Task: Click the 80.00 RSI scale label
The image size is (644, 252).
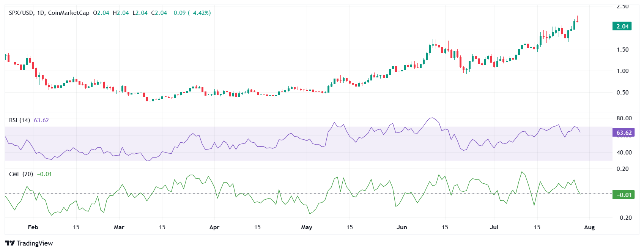Action: coord(624,118)
